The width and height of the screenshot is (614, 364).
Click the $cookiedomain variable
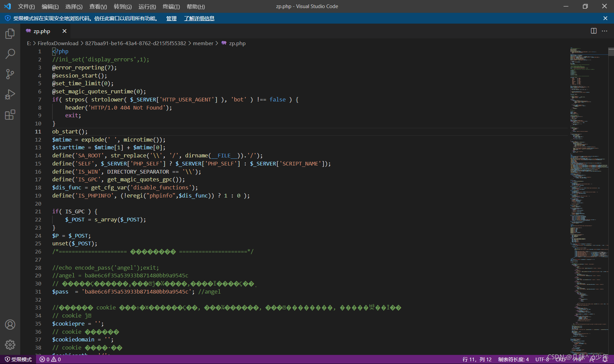[x=73, y=339]
